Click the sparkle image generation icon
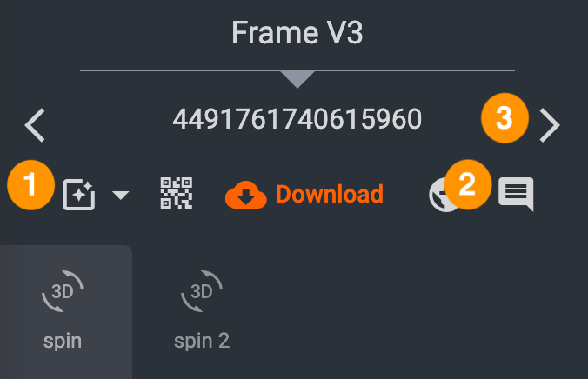The width and height of the screenshot is (588, 379). pyautogui.click(x=79, y=195)
